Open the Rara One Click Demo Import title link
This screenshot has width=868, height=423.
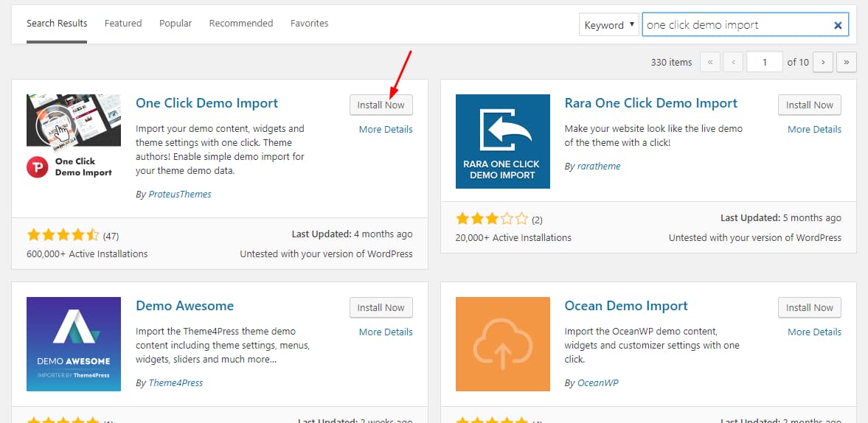click(651, 103)
